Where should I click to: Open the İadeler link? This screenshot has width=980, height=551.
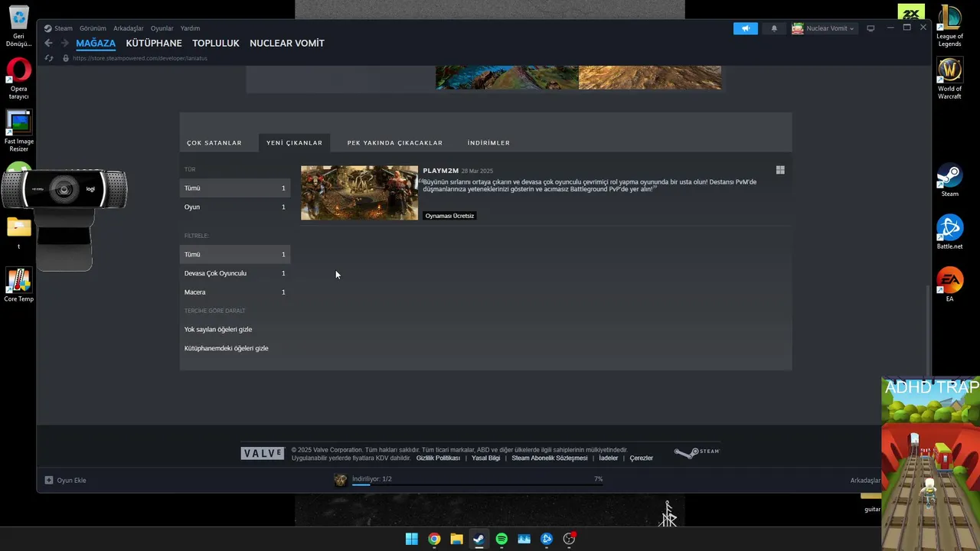tap(609, 458)
